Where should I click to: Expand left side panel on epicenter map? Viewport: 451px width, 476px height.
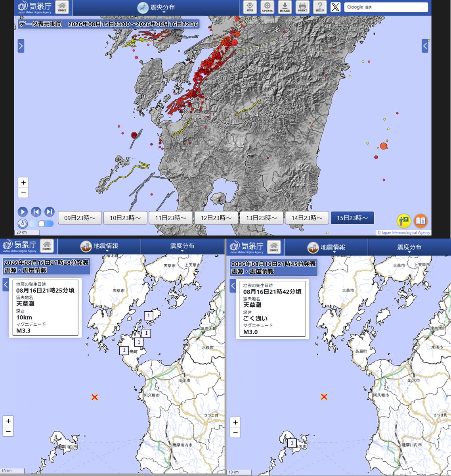pos(21,46)
